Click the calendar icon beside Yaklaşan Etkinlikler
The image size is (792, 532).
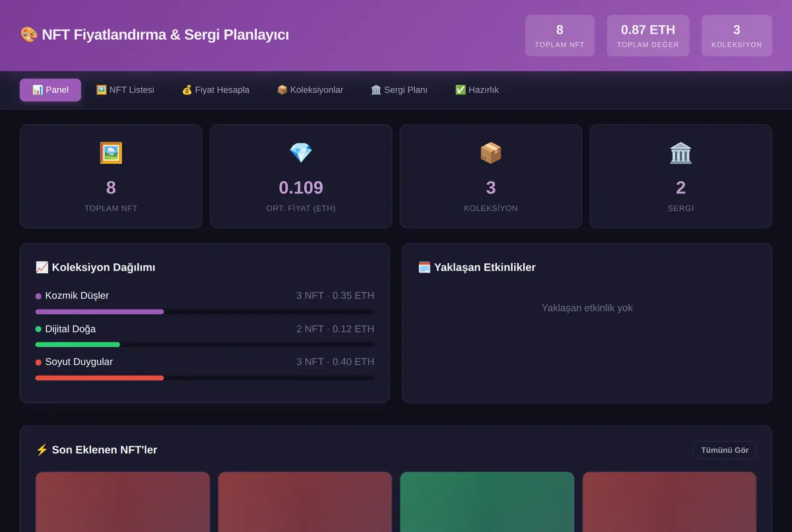click(x=424, y=267)
